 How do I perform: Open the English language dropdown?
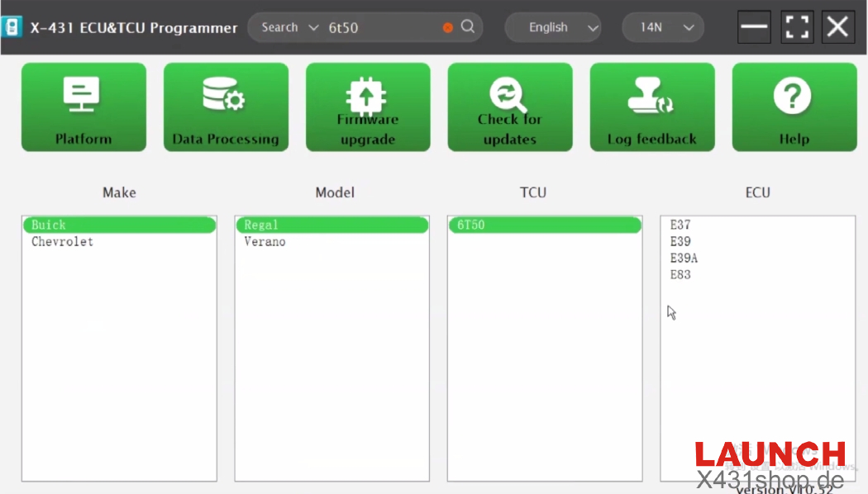point(553,27)
